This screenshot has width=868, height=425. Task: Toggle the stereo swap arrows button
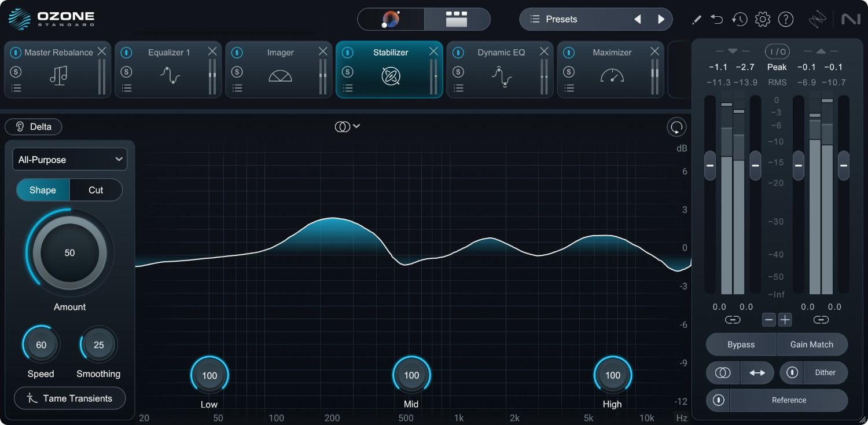coord(757,372)
